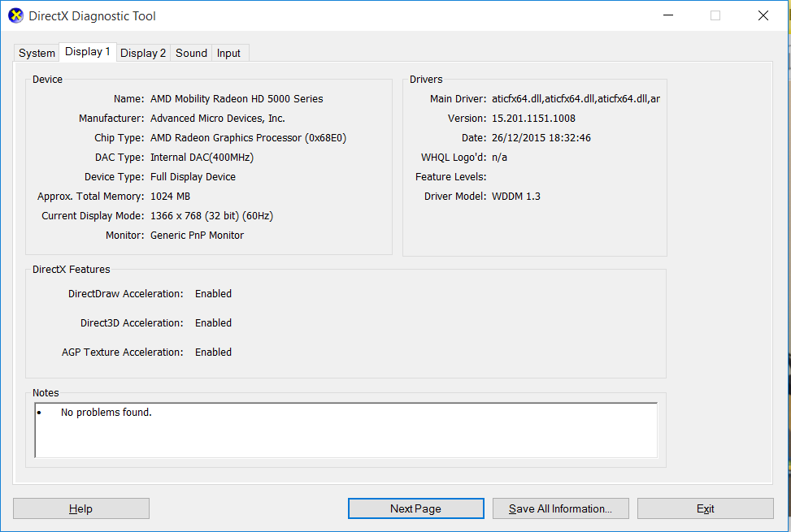Open the Input tab

coord(228,53)
